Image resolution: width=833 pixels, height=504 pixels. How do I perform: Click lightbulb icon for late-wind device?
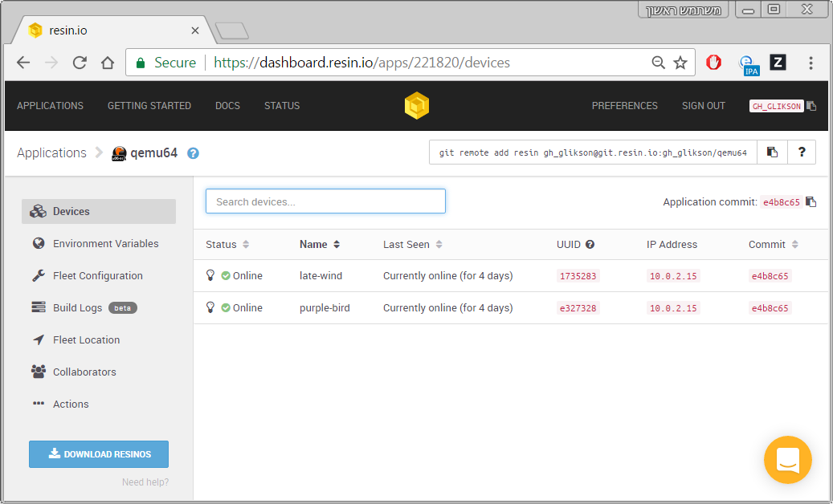(x=210, y=275)
